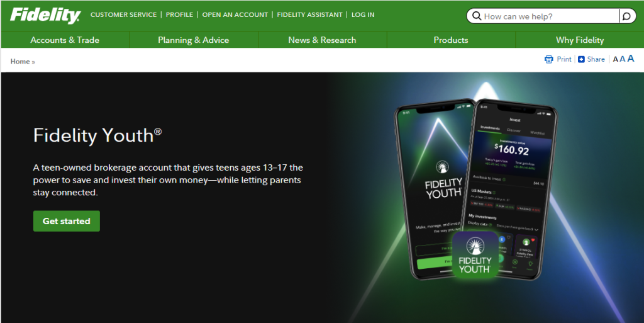Expand the News & Research menu

click(322, 40)
